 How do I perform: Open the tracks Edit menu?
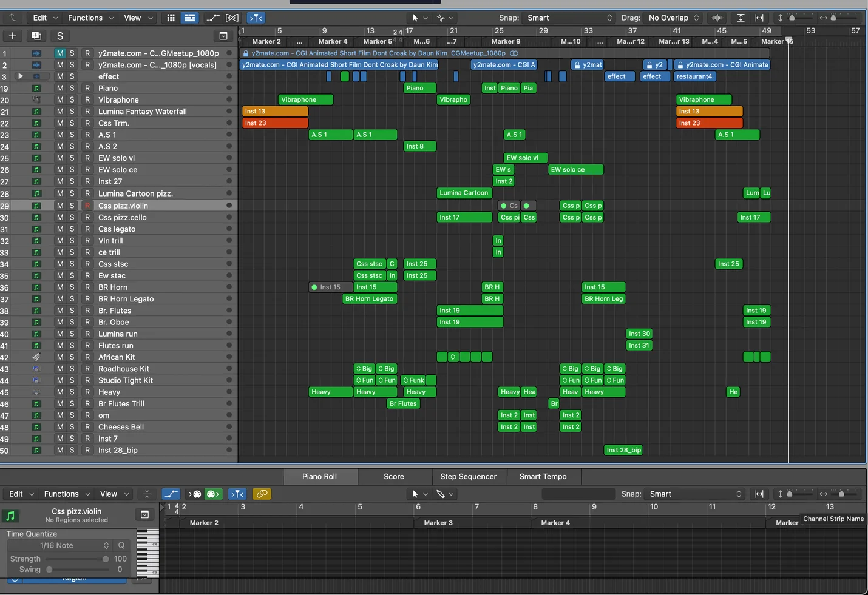click(45, 18)
